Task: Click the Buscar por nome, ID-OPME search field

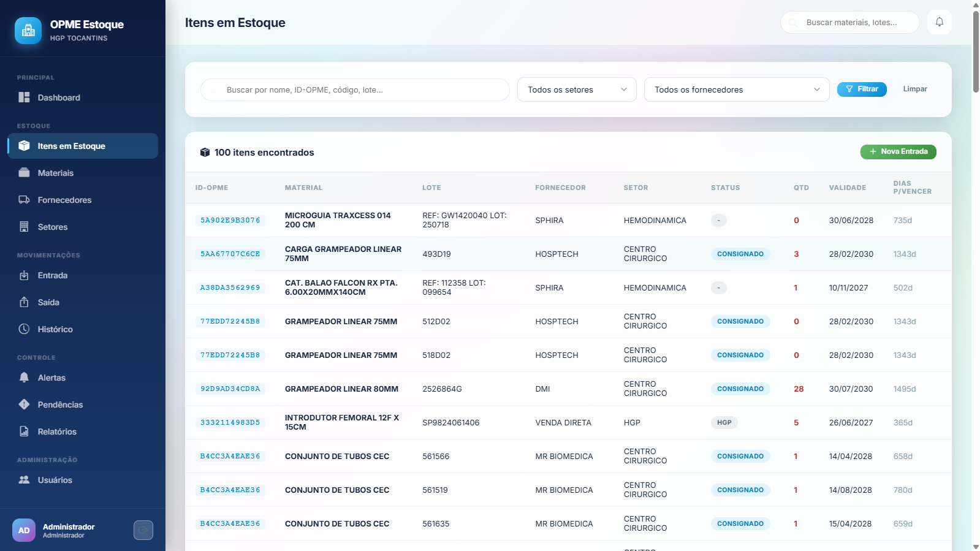Action: click(x=355, y=89)
